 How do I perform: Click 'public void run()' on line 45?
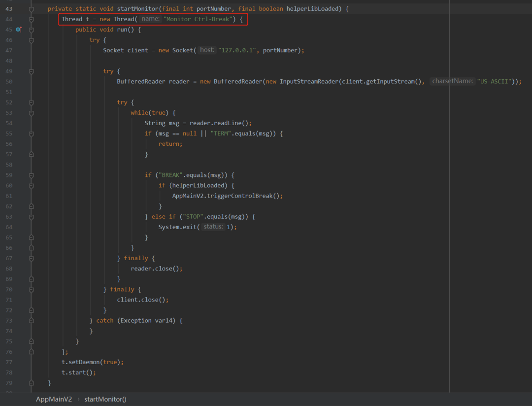[104, 30]
